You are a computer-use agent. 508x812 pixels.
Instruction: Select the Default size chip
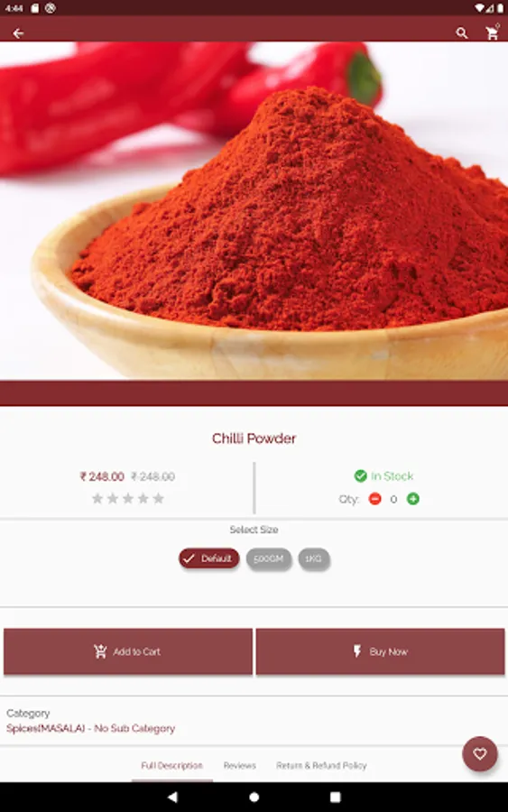pos(209,558)
